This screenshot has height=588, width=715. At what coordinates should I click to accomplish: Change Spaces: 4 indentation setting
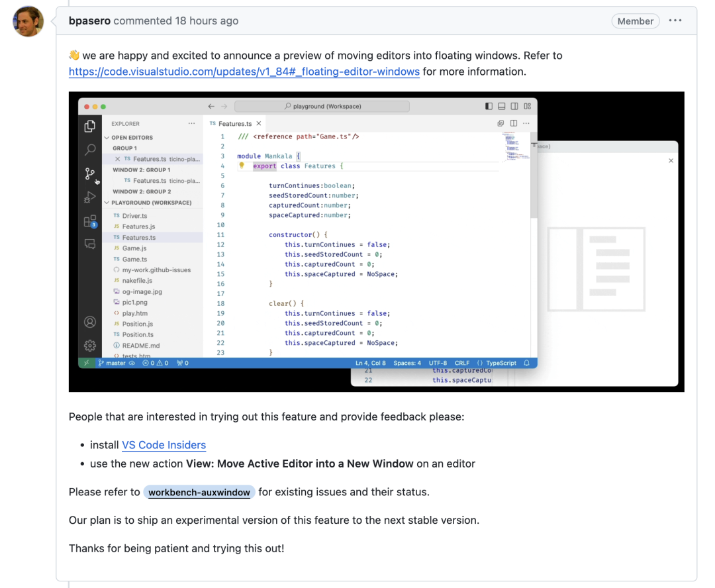tap(407, 363)
